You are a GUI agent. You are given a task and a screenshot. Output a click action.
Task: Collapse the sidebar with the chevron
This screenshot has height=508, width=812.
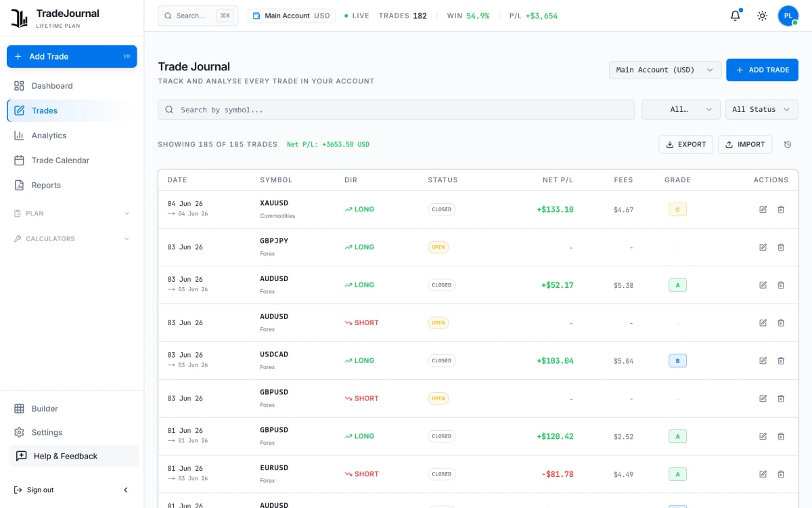tap(126, 490)
